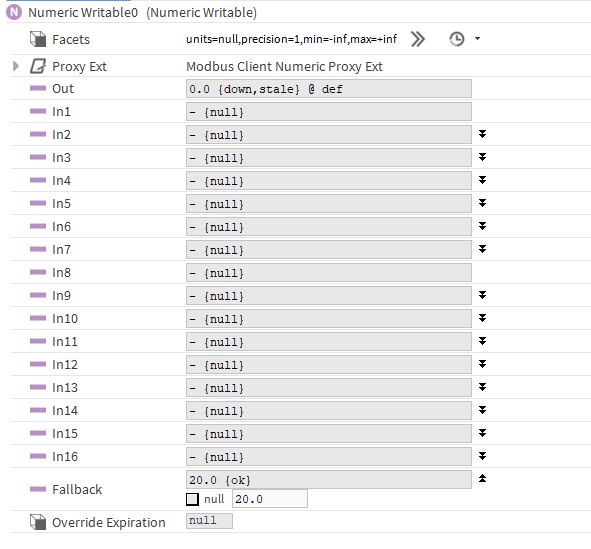The width and height of the screenshot is (591, 549).
Task: Expand the Proxy Ext tree node
Action: pos(16,66)
